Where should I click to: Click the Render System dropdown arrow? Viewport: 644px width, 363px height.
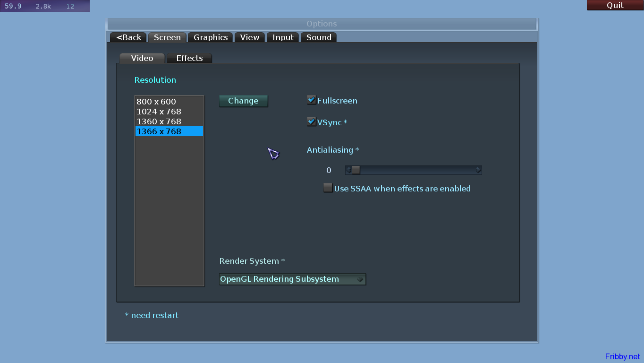[x=360, y=279]
